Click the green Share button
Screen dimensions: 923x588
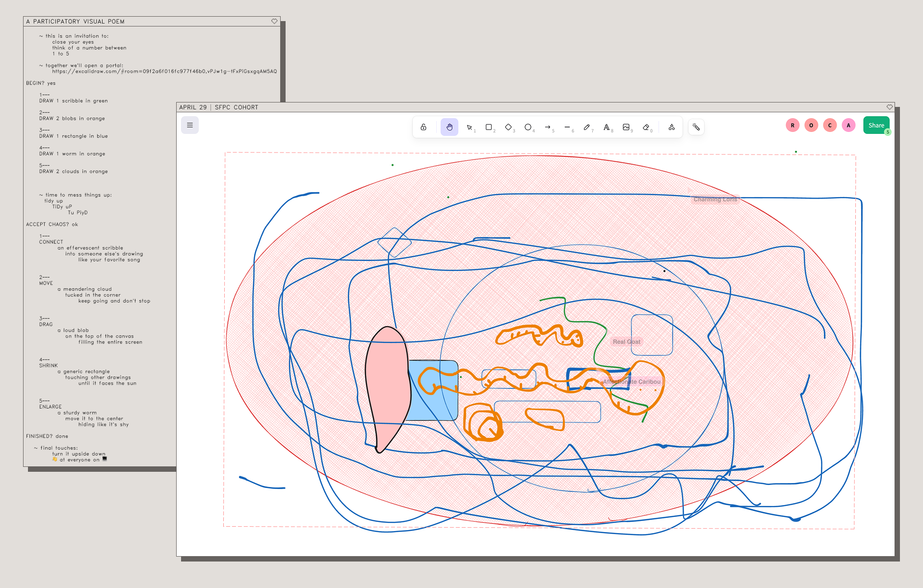pyautogui.click(x=876, y=125)
